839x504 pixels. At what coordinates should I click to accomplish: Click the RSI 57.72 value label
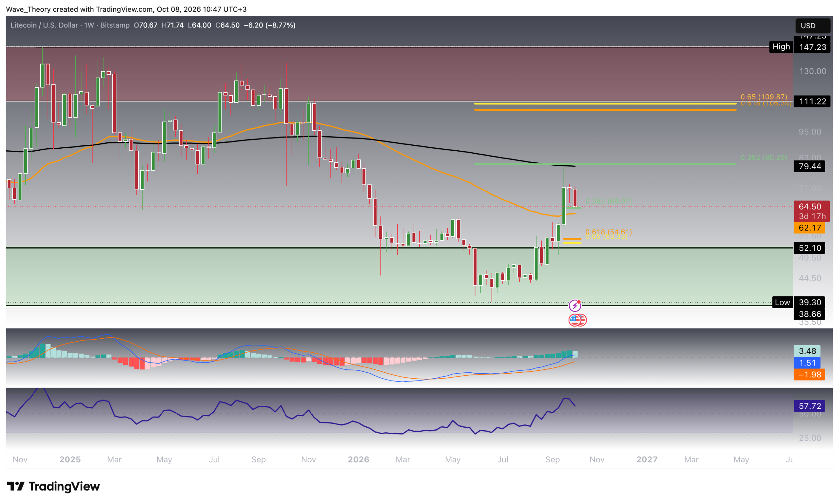pos(809,406)
